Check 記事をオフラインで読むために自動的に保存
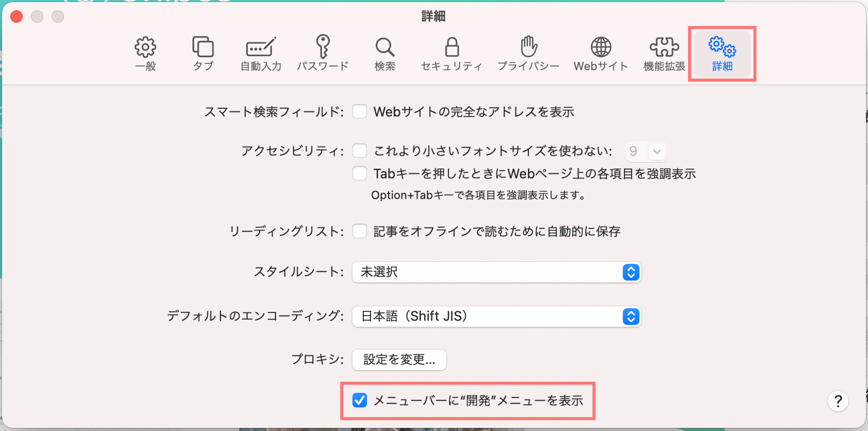 [359, 231]
